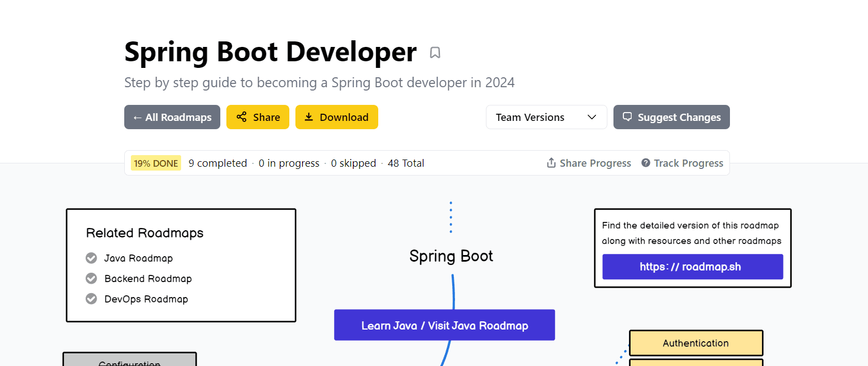868x366 pixels.
Task: Bookmark the Spring Boot Developer roadmap
Action: click(x=435, y=52)
